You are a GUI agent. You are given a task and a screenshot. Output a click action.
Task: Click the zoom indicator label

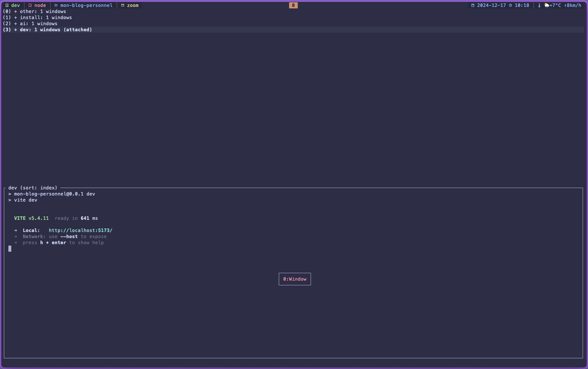coord(133,5)
